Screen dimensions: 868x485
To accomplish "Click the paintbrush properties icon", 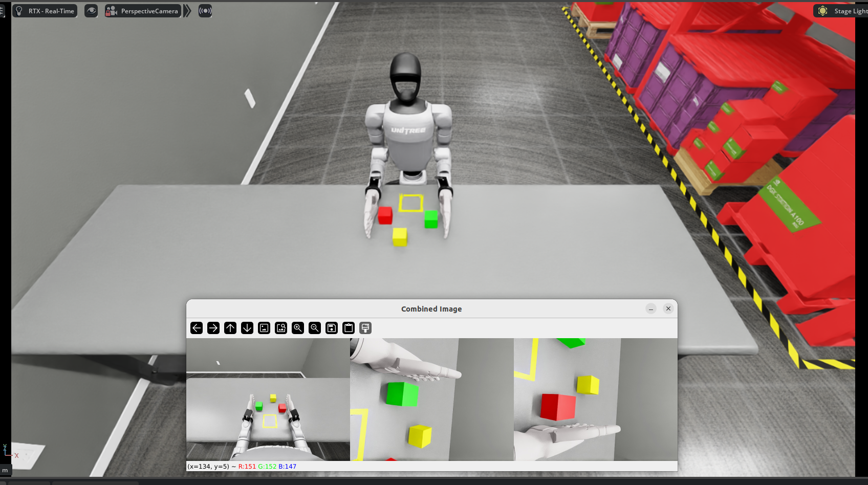I will coord(365,328).
